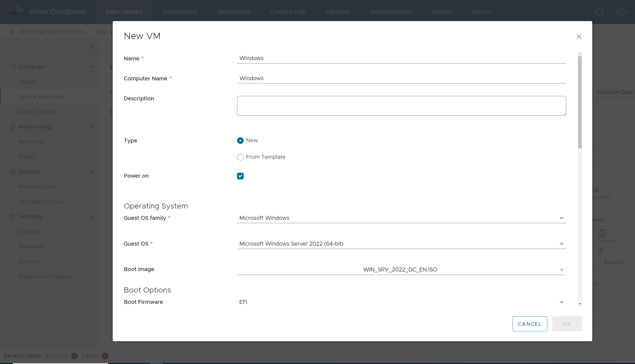Click the Networking globe icon in sidebar
The width and height of the screenshot is (635, 364).
[13, 127]
